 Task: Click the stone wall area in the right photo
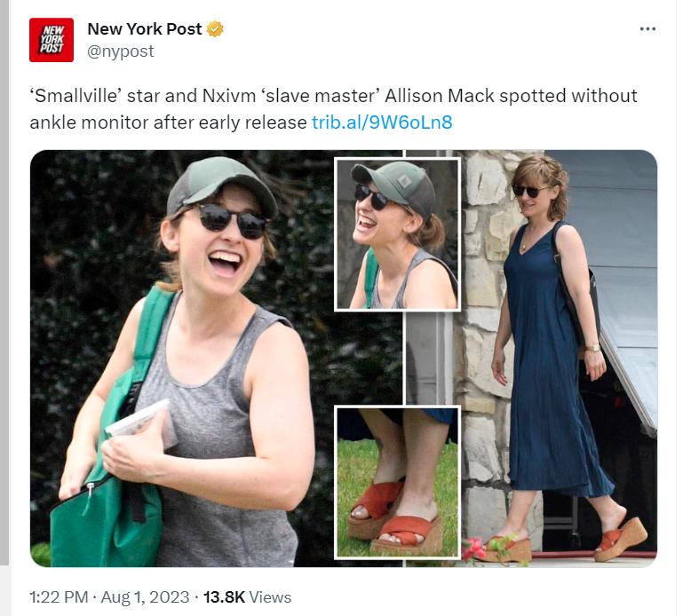[x=483, y=348]
